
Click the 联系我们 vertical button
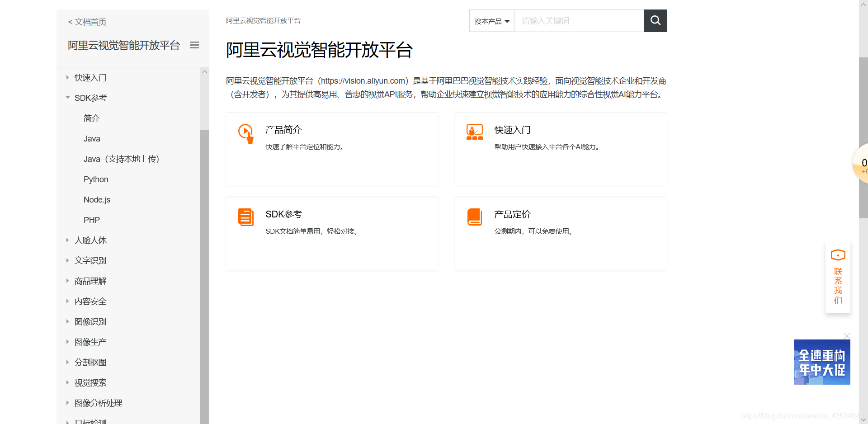838,278
